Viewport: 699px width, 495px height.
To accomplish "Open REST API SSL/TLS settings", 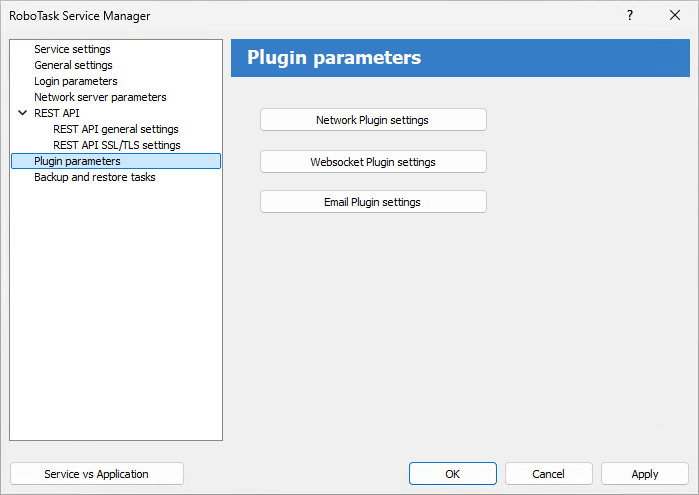I will coord(117,145).
